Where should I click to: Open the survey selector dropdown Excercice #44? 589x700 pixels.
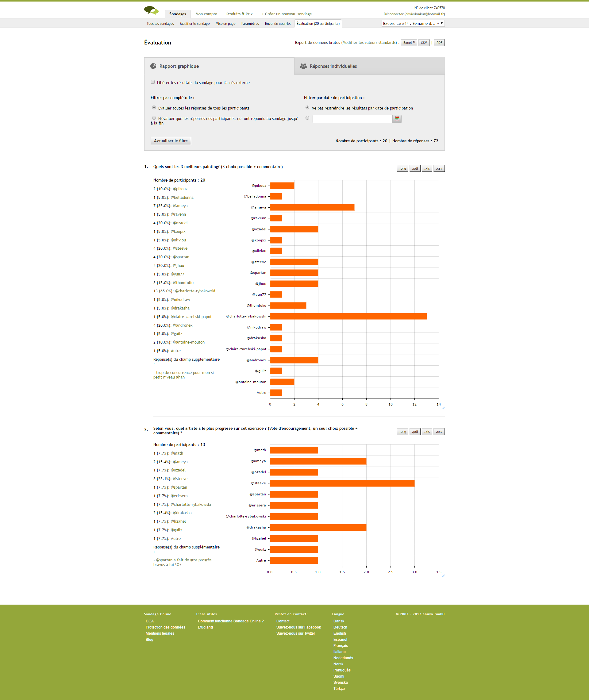click(x=413, y=23)
